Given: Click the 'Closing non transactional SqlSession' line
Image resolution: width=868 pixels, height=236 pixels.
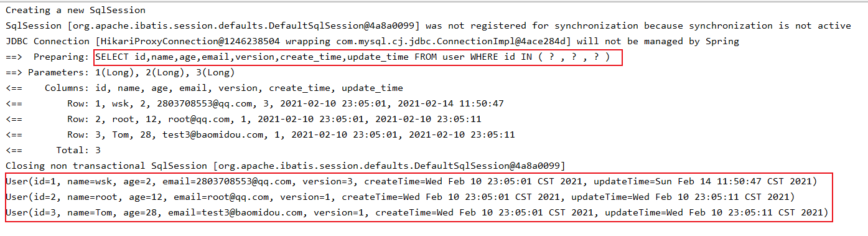Looking at the screenshot, I should point(285,166).
